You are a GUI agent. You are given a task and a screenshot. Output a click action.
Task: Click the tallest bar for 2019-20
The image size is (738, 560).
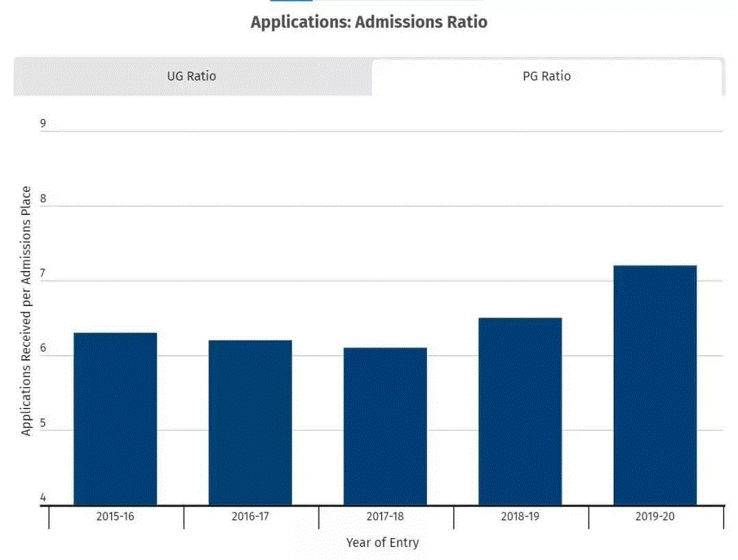pos(655,385)
